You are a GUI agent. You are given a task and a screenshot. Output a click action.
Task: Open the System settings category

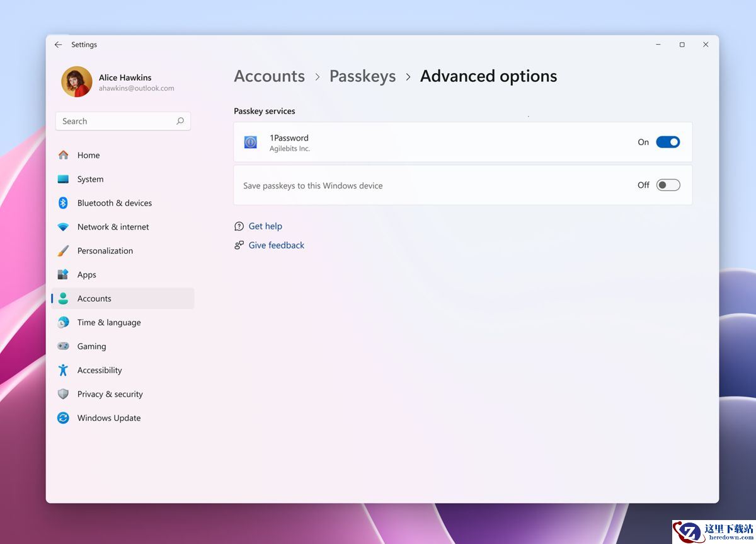90,179
